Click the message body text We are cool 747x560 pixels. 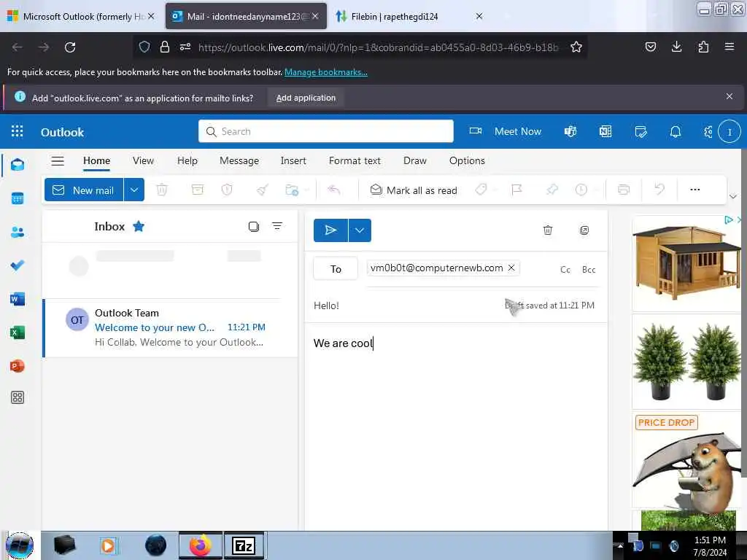(343, 343)
